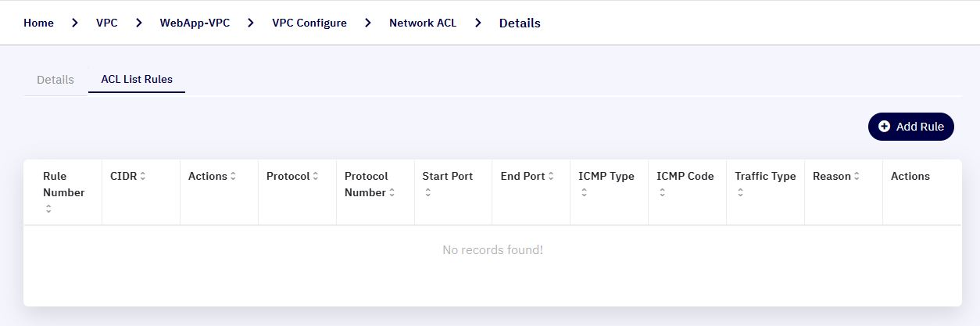
Task: Switch to the Details tab
Action: pos(55,80)
